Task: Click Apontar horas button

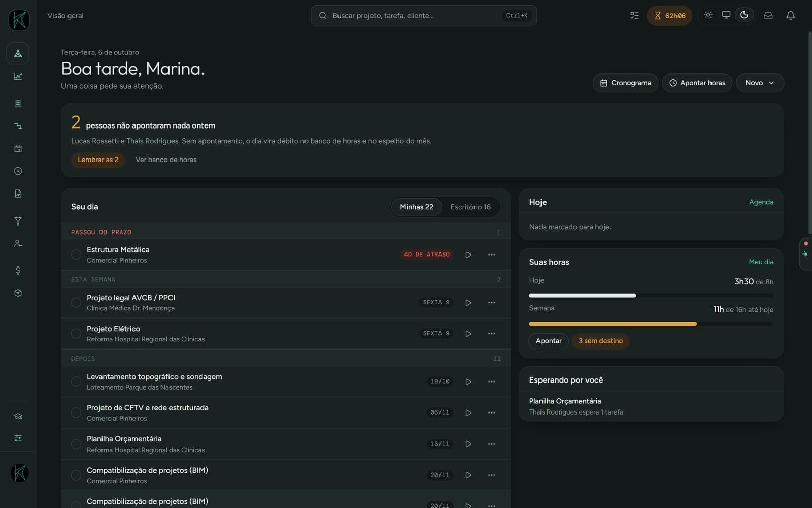Action: click(x=697, y=83)
